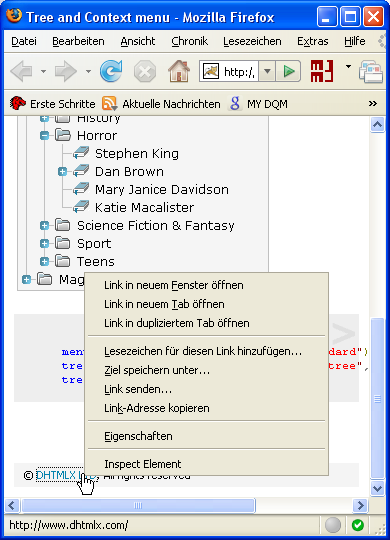Choose Link in neuem Fenster öffnen
Image resolution: width=390 pixels, height=540 pixels.
tap(207, 285)
